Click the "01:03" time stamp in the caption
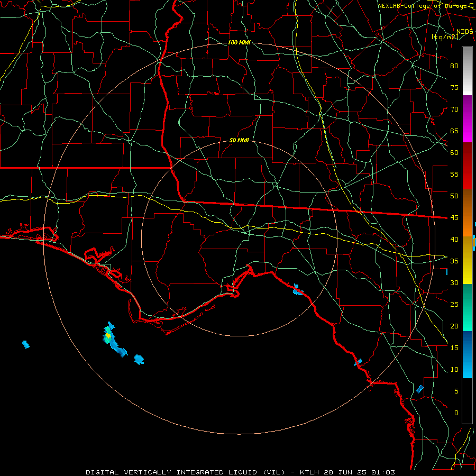This screenshot has height=476, width=476. point(383,472)
